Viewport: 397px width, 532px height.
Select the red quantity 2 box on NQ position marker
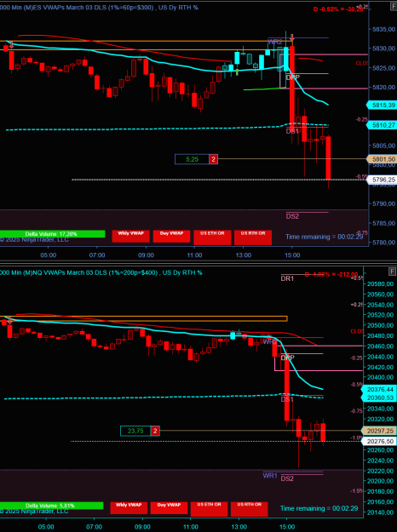pos(155,432)
